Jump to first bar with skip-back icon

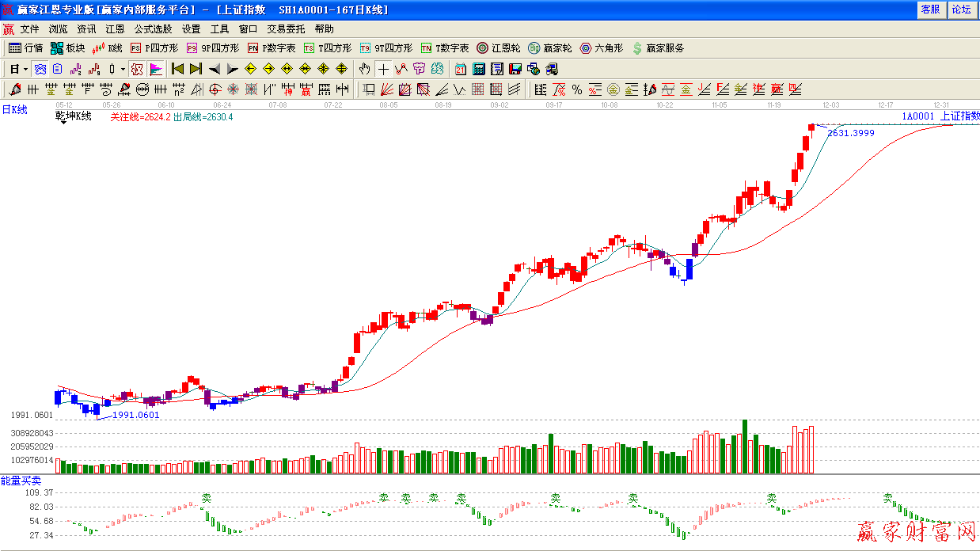177,69
